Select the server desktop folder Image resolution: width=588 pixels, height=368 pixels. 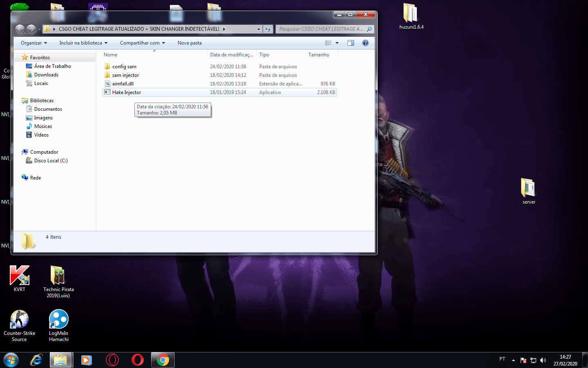pyautogui.click(x=529, y=191)
